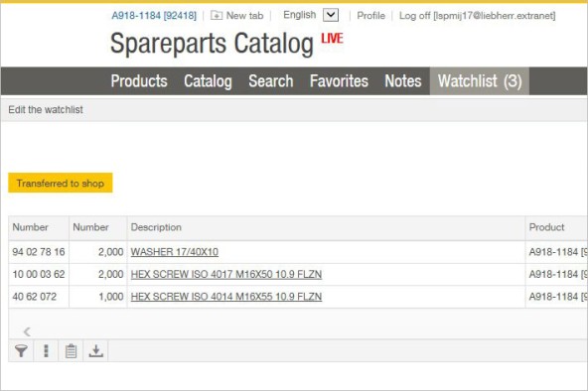Click the Log off link

[477, 15]
